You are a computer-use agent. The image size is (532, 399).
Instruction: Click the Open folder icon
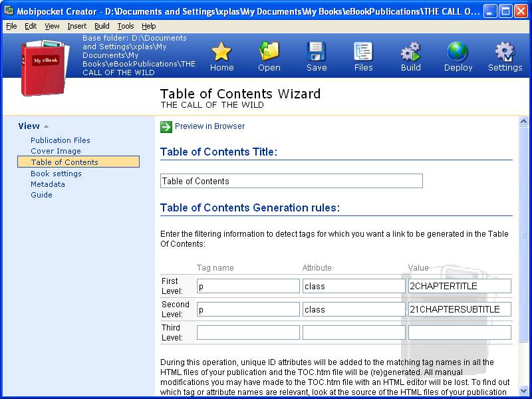(x=269, y=52)
